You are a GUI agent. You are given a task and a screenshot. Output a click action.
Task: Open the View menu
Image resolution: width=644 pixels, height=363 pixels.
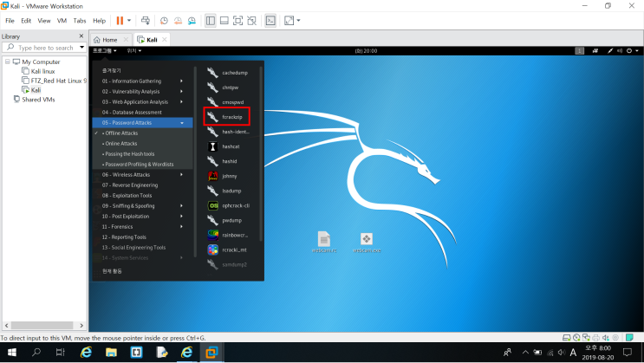[44, 21]
